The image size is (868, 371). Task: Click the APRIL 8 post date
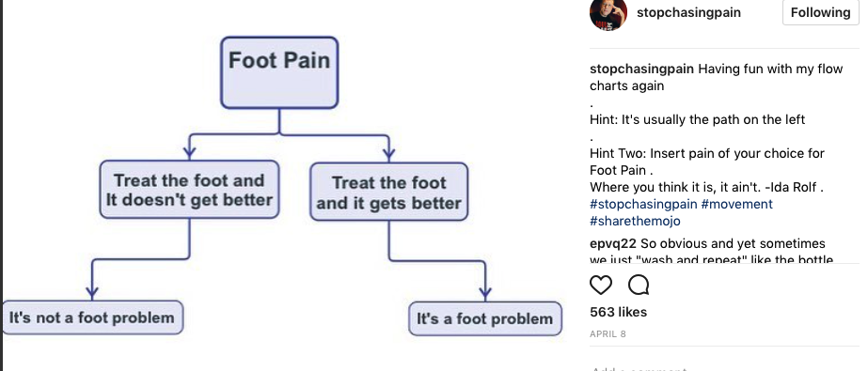(x=608, y=334)
